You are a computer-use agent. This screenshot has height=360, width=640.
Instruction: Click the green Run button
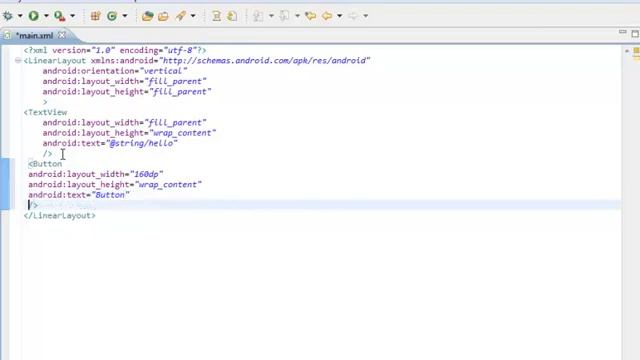[x=33, y=16]
